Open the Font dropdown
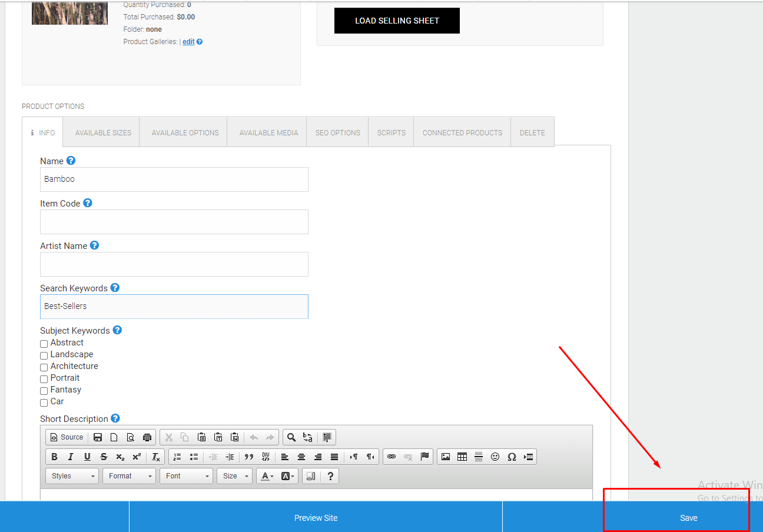 187,476
